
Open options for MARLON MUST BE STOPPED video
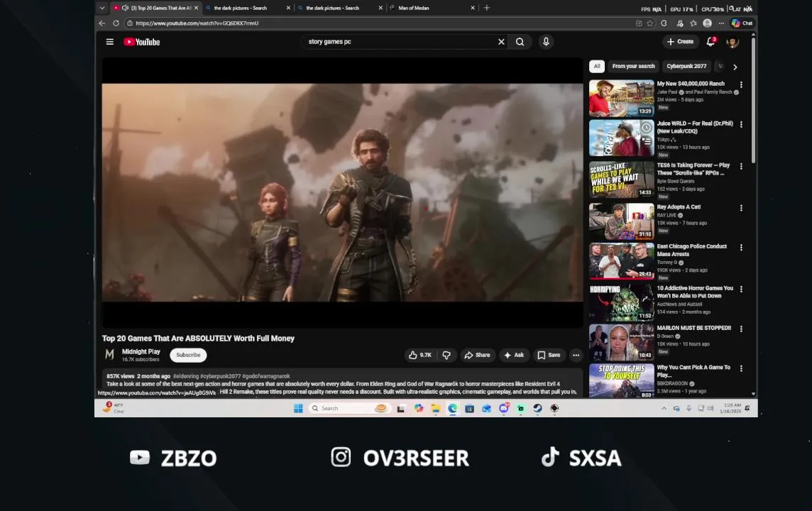click(741, 329)
